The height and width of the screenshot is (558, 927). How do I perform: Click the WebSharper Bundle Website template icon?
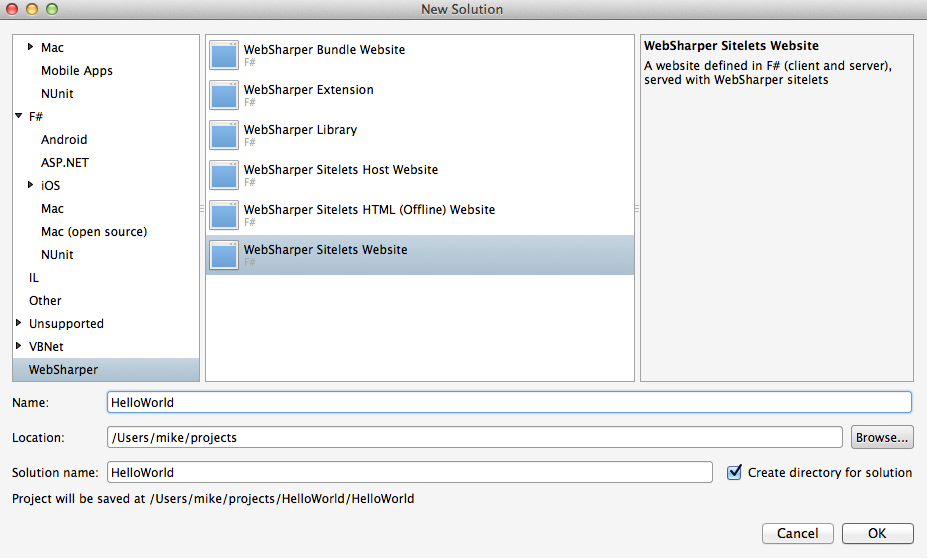pos(224,55)
